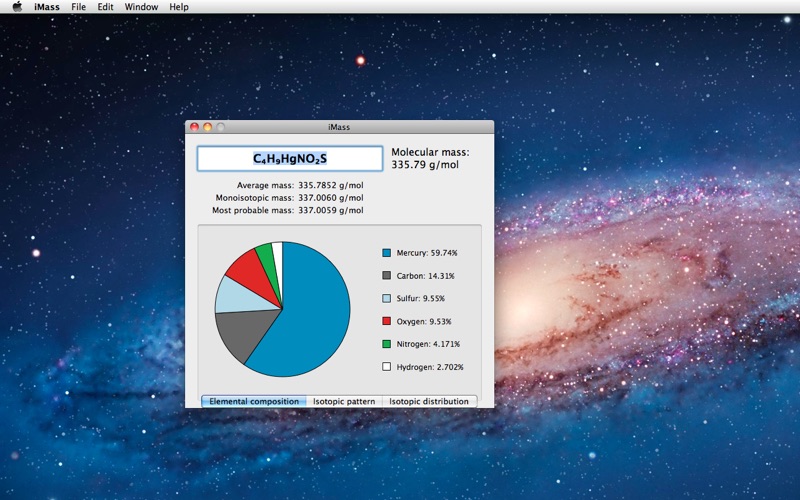
Task: Open the File menu
Action: click(78, 7)
